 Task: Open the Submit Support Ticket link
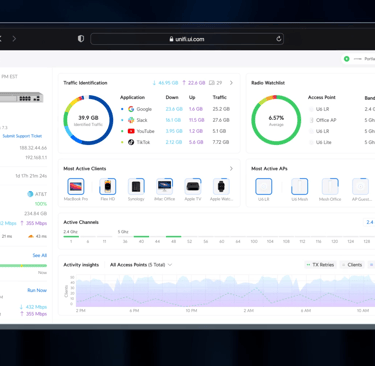click(x=22, y=136)
